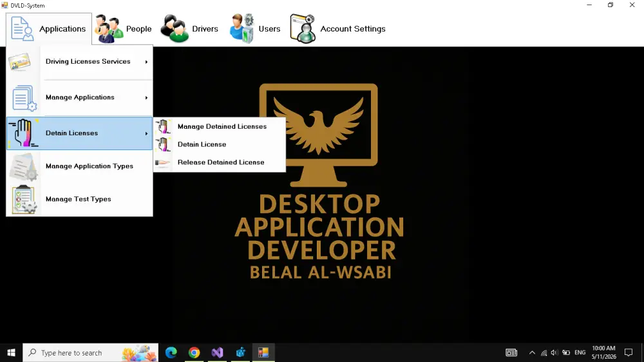Open the notification center icon
This screenshot has height=362, width=644.
click(629, 352)
